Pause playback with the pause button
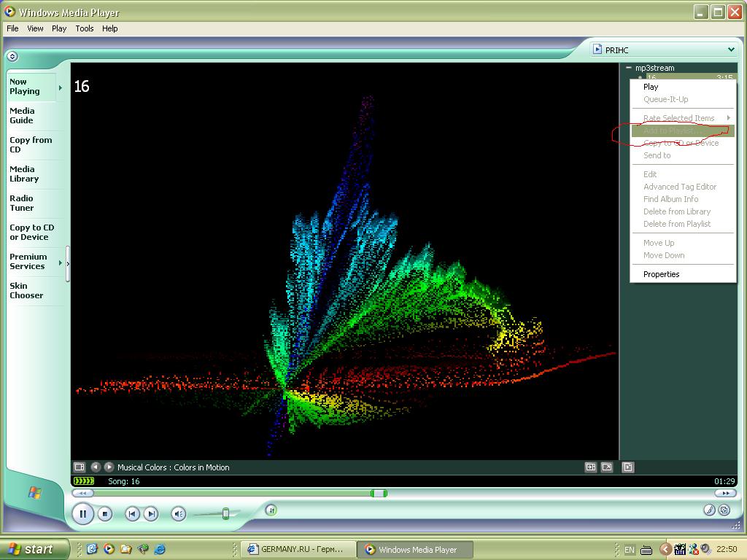 pyautogui.click(x=83, y=514)
